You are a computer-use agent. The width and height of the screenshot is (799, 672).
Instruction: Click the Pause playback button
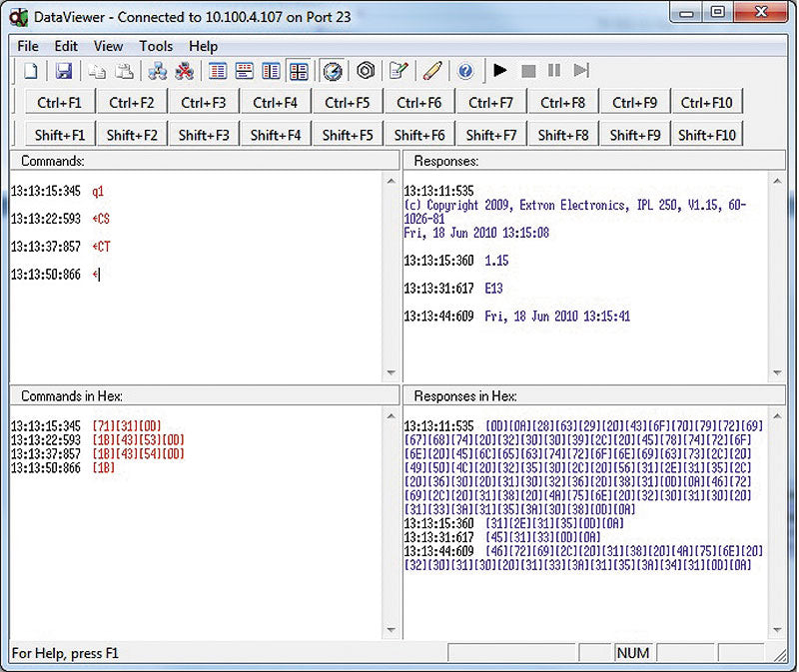554,70
